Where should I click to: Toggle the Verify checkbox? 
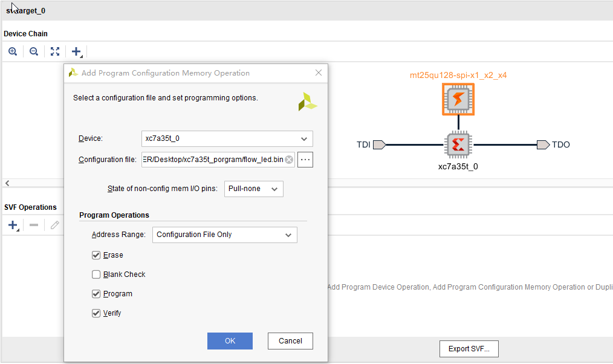tap(96, 313)
